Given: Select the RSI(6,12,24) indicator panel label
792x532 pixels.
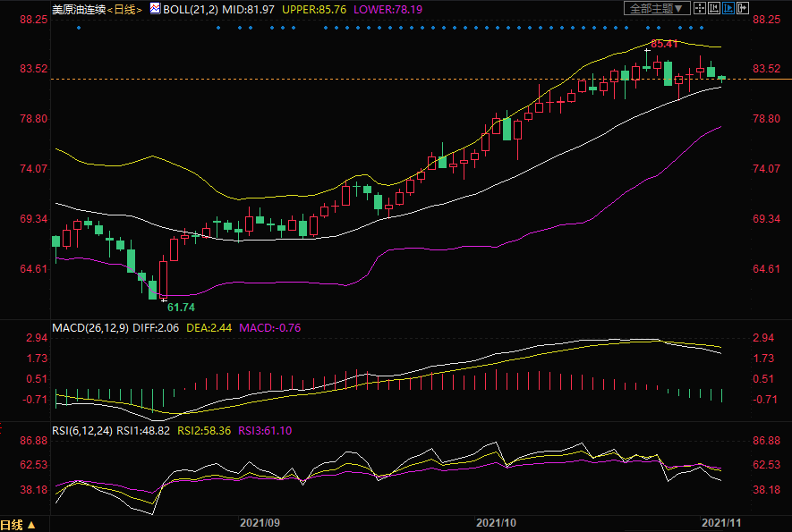Looking at the screenshot, I should click(x=83, y=430).
